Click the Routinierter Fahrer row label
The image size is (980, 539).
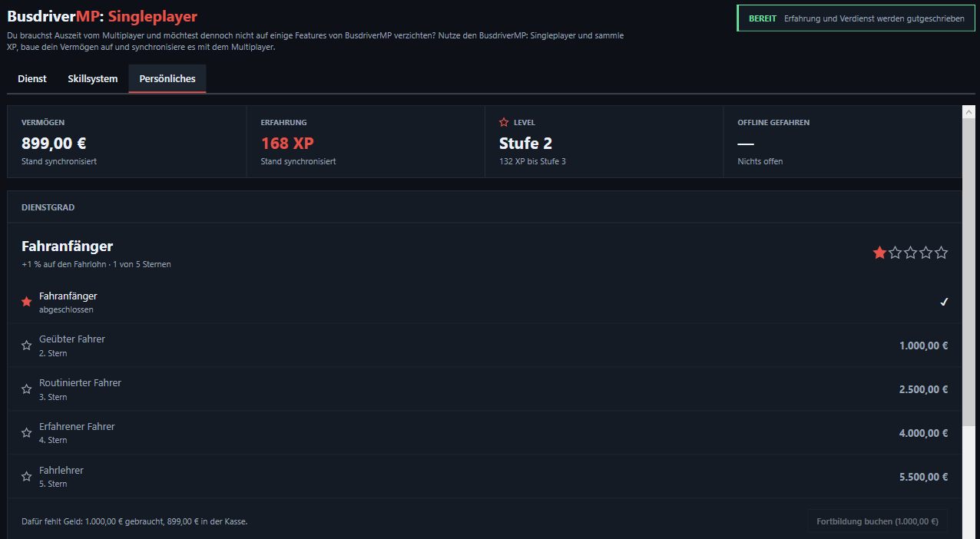[80, 382]
